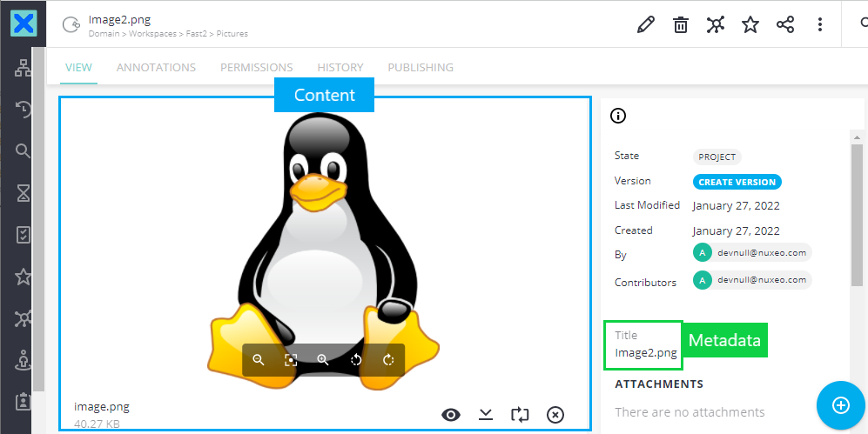Zoom in the image preview
Image resolution: width=868 pixels, height=434 pixels.
point(323,360)
